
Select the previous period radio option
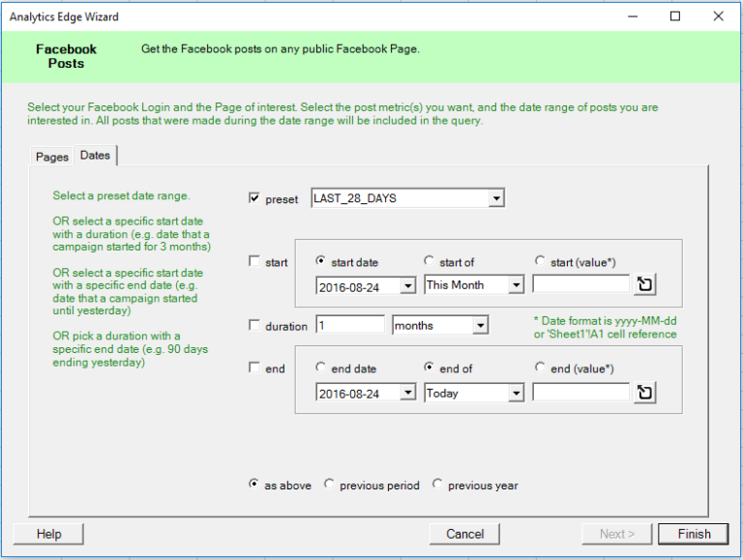(x=330, y=485)
